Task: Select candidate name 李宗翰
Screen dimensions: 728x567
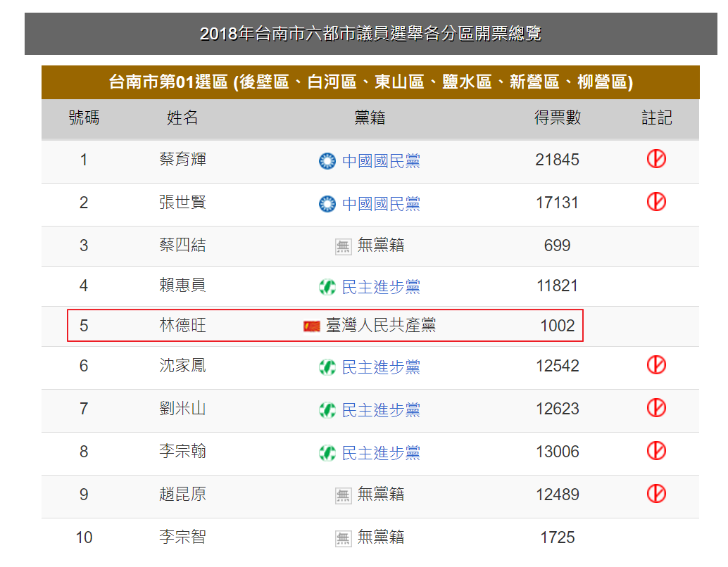Action: 182,451
